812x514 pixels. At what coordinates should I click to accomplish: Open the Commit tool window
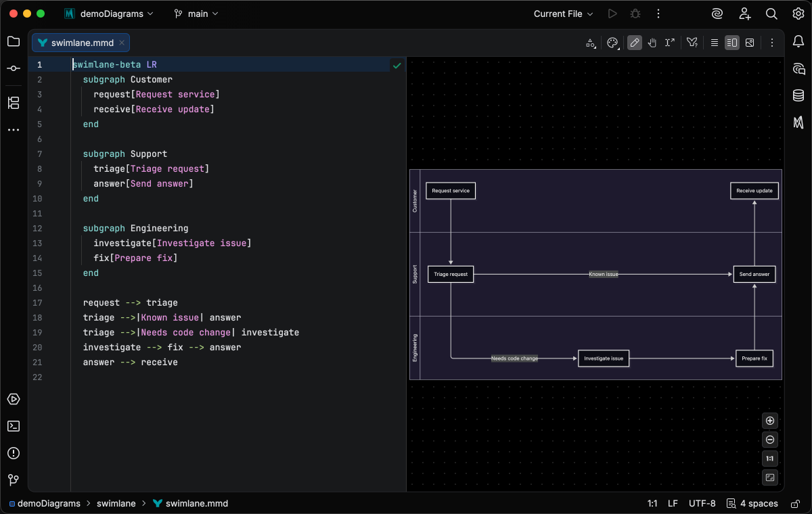click(14, 68)
